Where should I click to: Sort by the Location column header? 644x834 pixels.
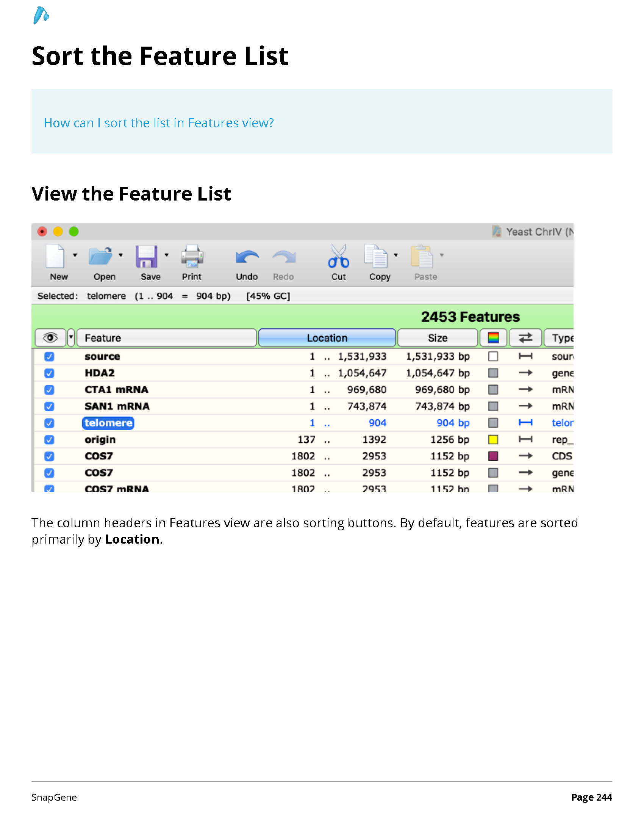(x=327, y=337)
